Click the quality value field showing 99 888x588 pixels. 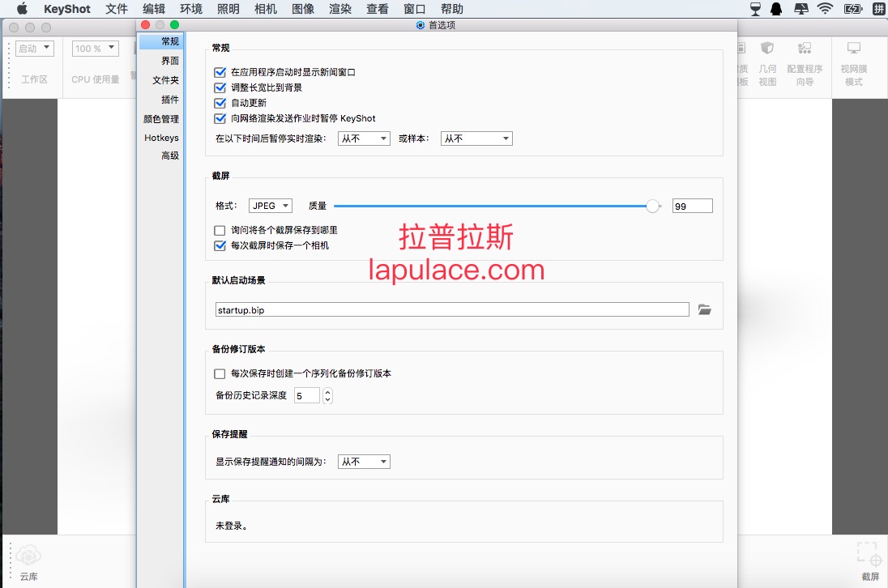(693, 206)
